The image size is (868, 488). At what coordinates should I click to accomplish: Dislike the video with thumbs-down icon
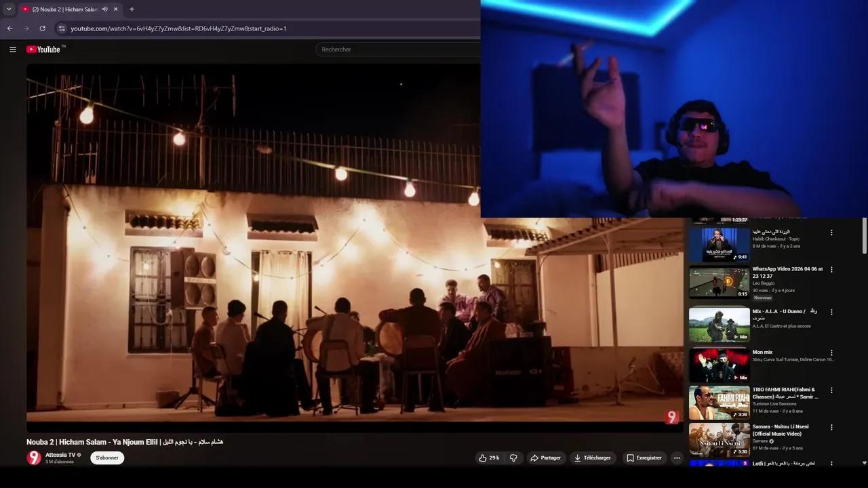click(513, 457)
